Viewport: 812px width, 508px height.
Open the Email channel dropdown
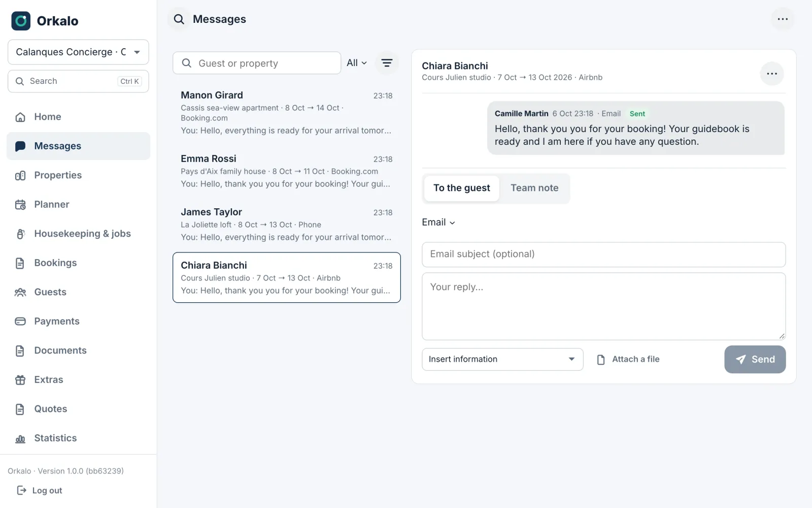coord(438,223)
